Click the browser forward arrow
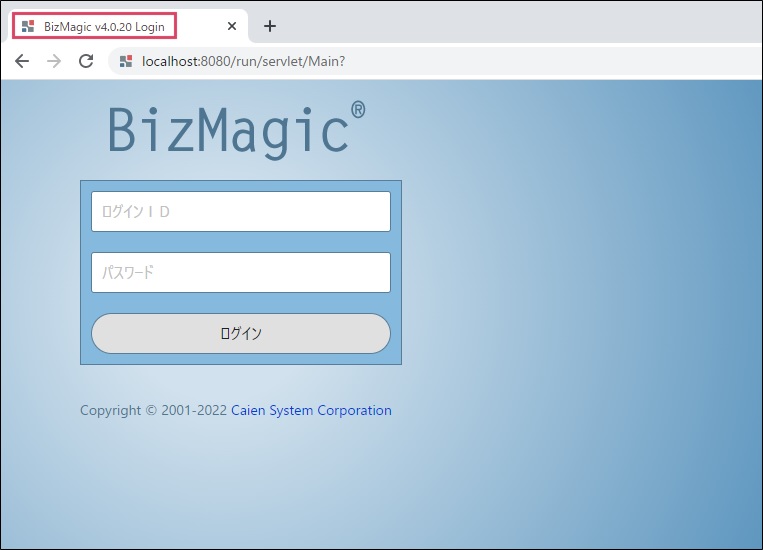 coord(54,61)
